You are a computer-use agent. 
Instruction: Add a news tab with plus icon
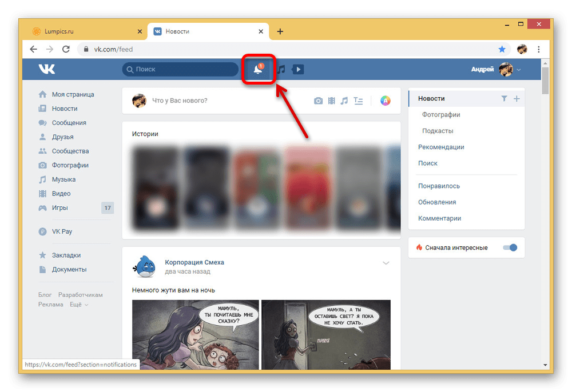coord(517,98)
